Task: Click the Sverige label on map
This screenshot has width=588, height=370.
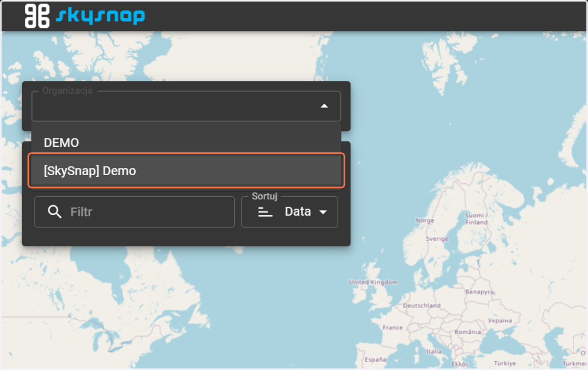Action: pos(437,239)
